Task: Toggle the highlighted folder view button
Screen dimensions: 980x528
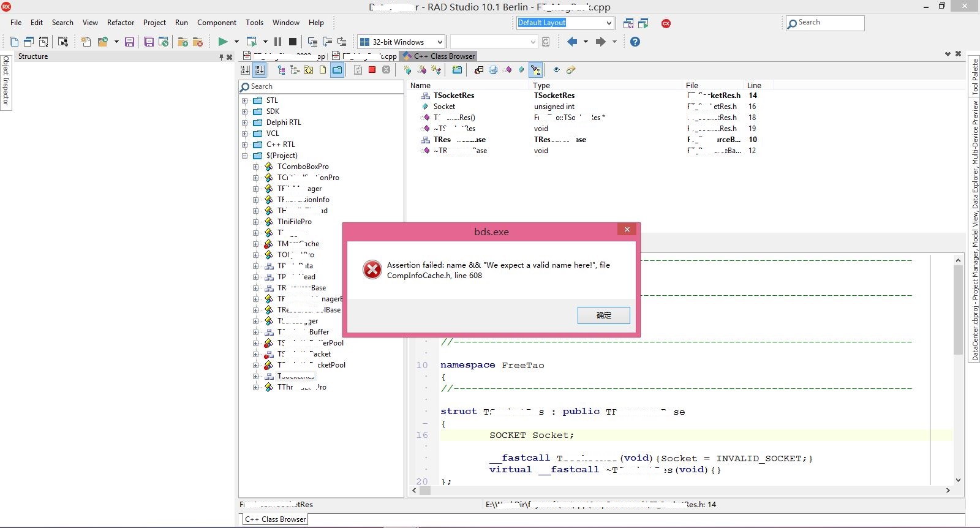Action: click(337, 70)
